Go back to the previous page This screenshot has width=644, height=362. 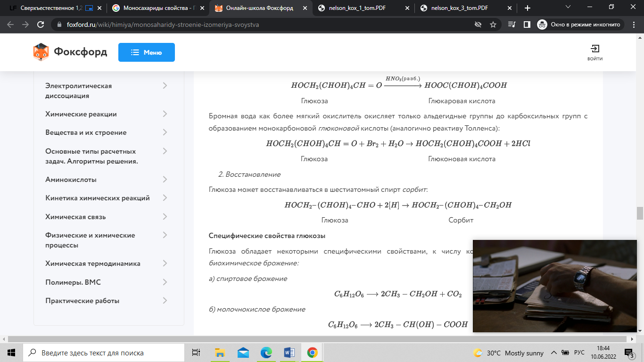[x=10, y=25]
